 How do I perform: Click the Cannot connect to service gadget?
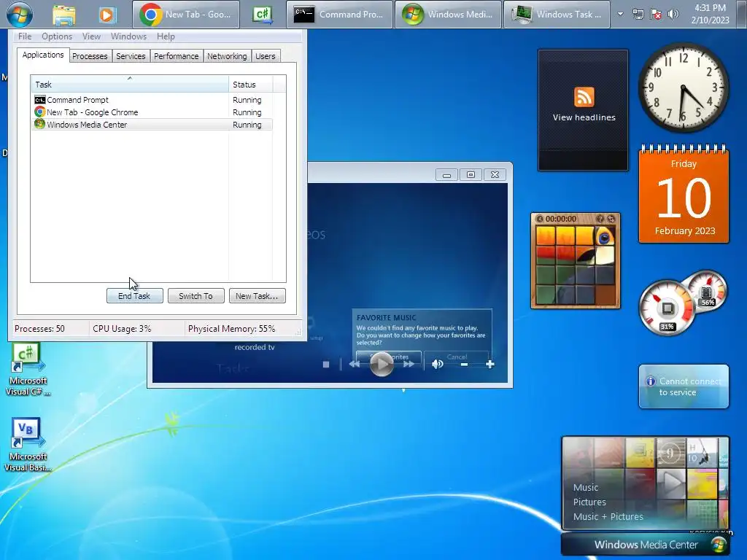(684, 386)
